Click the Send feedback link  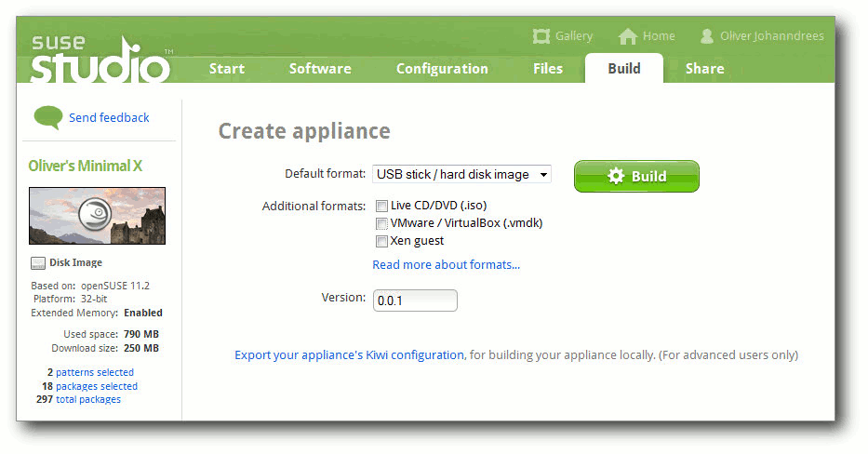click(109, 117)
